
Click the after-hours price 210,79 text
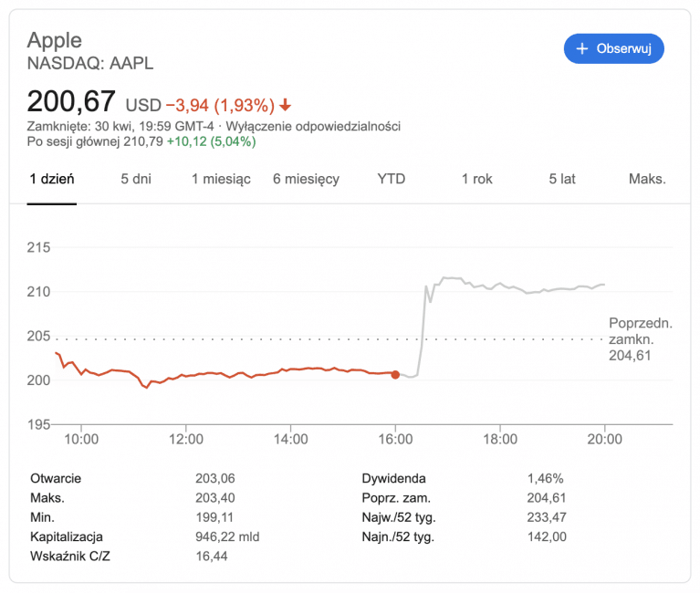point(143,142)
